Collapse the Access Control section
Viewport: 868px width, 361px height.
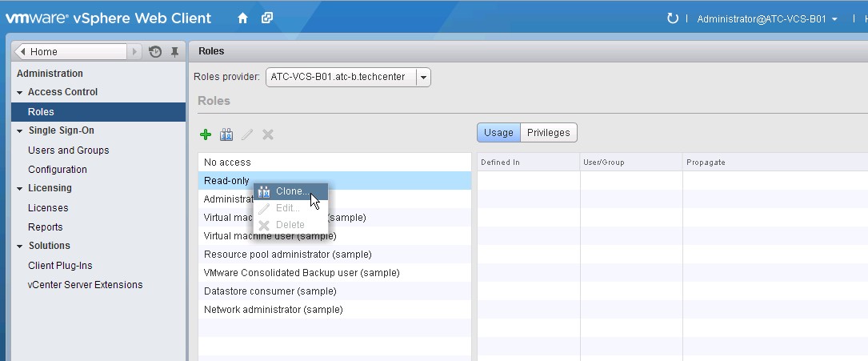tap(20, 93)
